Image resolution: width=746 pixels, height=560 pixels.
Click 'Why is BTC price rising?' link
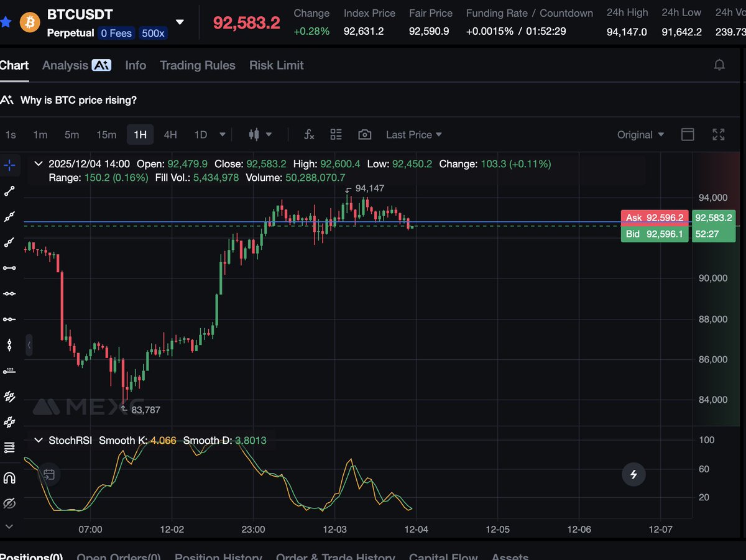[78, 100]
